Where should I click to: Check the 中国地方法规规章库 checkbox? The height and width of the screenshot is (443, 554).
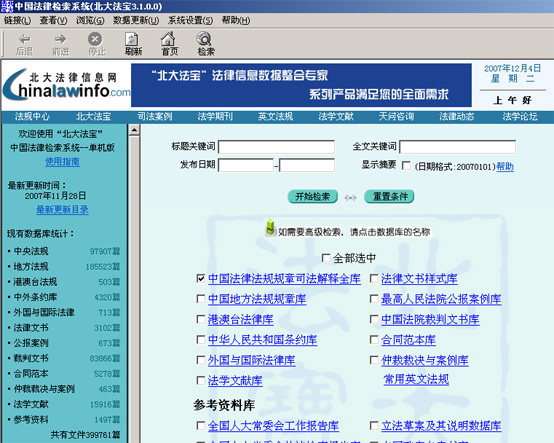pyautogui.click(x=201, y=299)
